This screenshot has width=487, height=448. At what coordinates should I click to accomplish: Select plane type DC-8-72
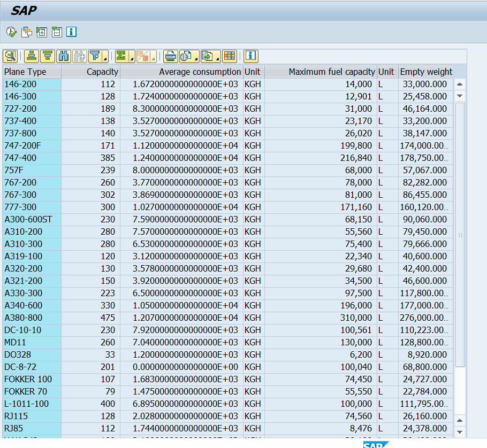(x=32, y=367)
